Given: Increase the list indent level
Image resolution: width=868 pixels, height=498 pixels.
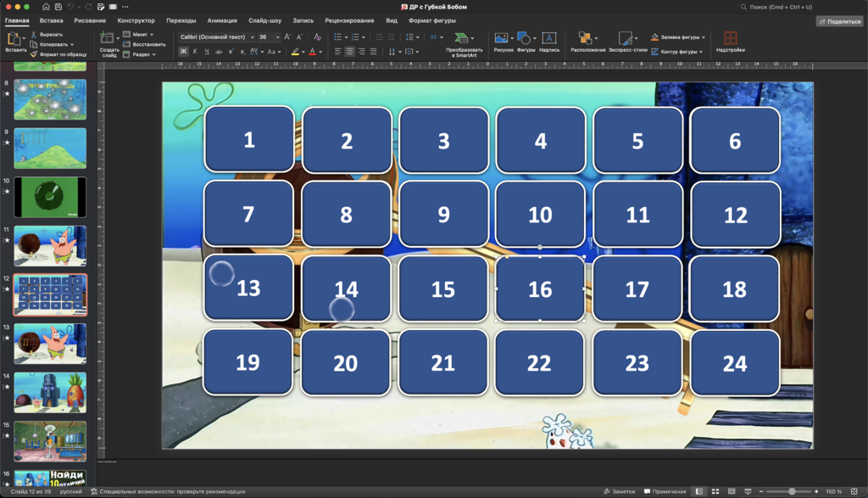Looking at the screenshot, I should [x=391, y=37].
